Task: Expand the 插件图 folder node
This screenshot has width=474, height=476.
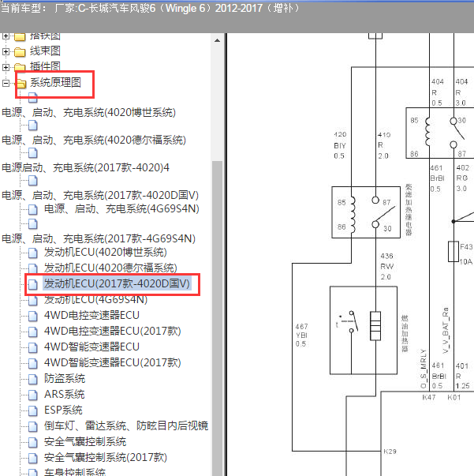Action: point(6,67)
